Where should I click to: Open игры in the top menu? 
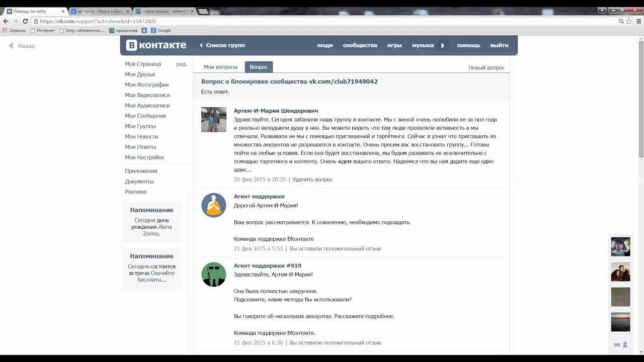[x=394, y=45]
